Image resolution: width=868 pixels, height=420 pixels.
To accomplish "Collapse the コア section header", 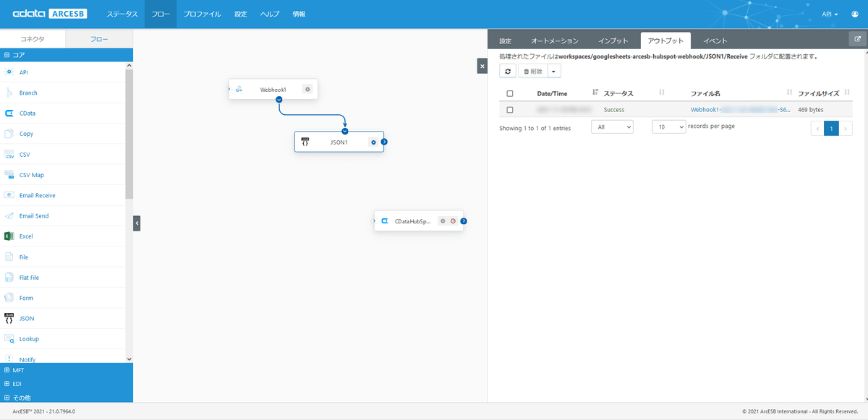I will click(x=67, y=54).
